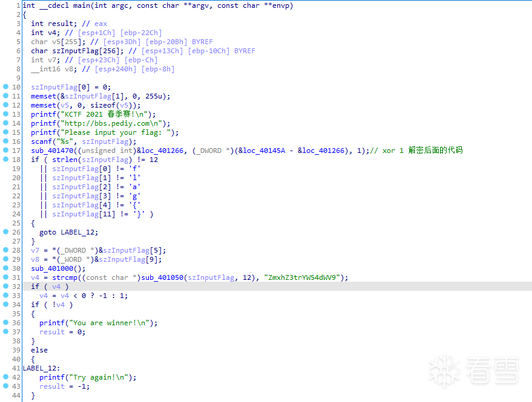532x402 pixels.
Task: Click line number 32 in gutter
Action: coord(16,287)
